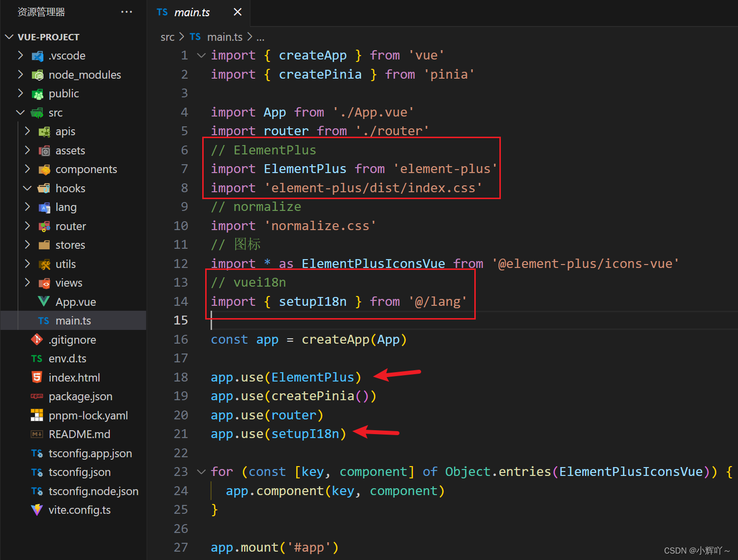Fold the import block at line 1

pos(201,55)
